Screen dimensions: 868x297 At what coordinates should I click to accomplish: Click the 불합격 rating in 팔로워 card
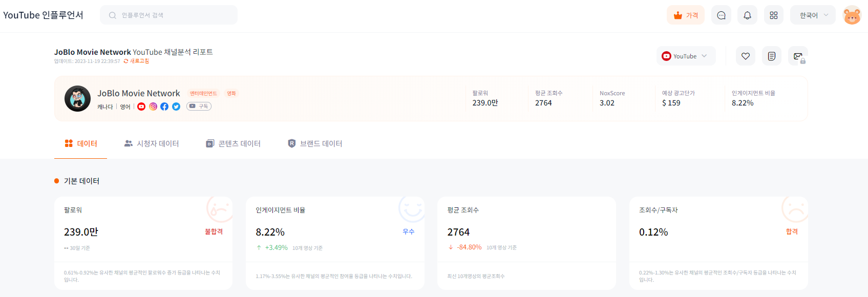click(214, 231)
